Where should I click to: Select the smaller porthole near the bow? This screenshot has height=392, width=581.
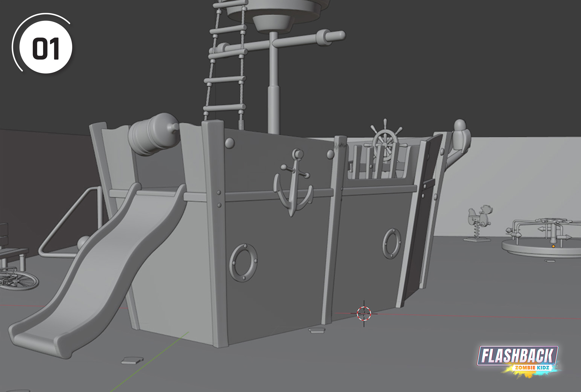392,243
